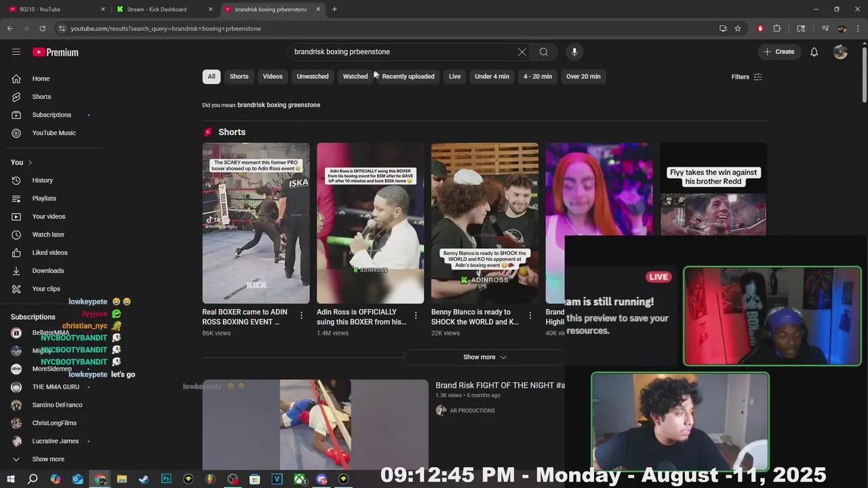The height and width of the screenshot is (488, 868).
Task: Open THE MMA GURU channel subscription
Action: [56, 387]
